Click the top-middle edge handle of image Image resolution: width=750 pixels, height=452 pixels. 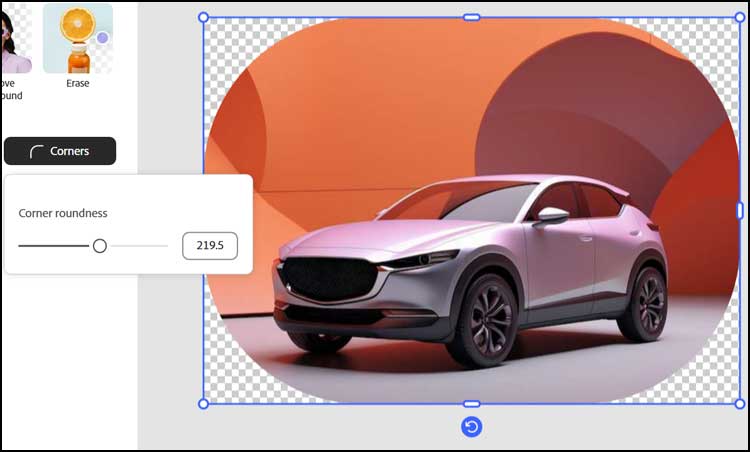click(472, 18)
